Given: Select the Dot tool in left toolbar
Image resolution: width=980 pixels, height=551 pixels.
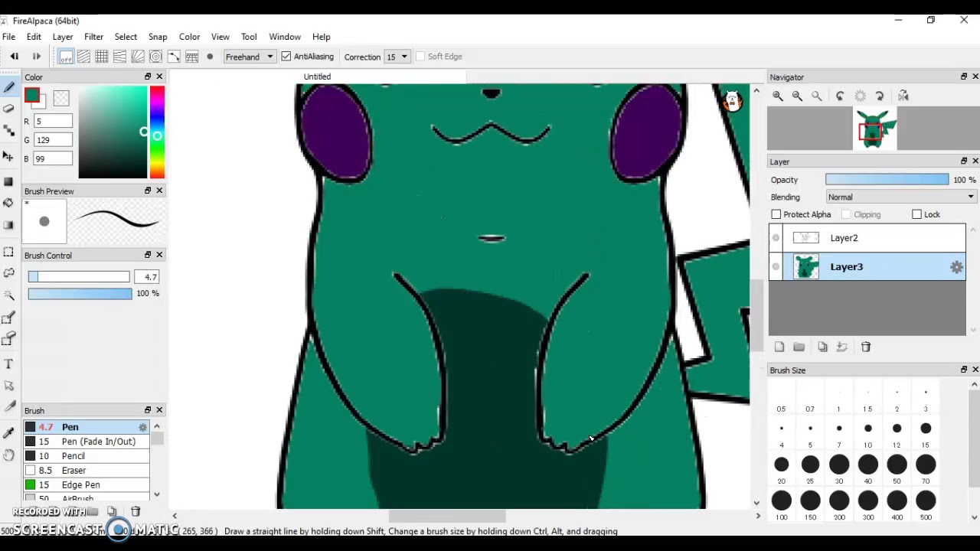Looking at the screenshot, I should (8, 131).
